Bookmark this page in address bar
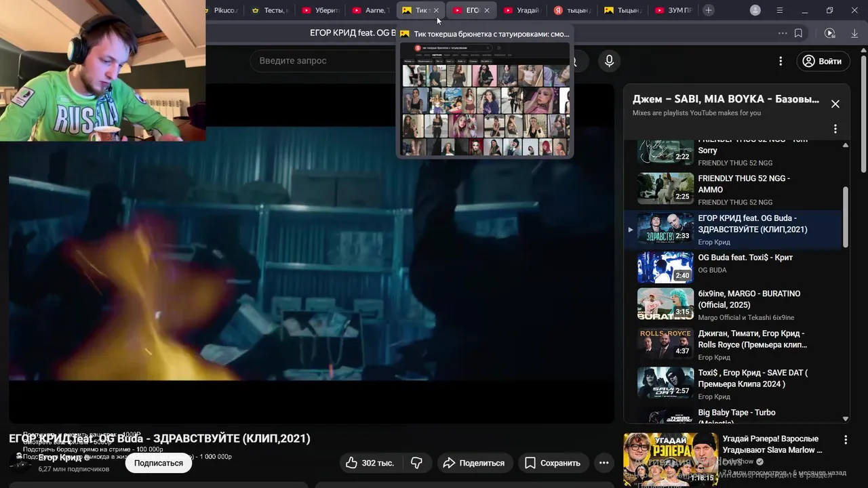This screenshot has width=868, height=488. click(x=799, y=33)
